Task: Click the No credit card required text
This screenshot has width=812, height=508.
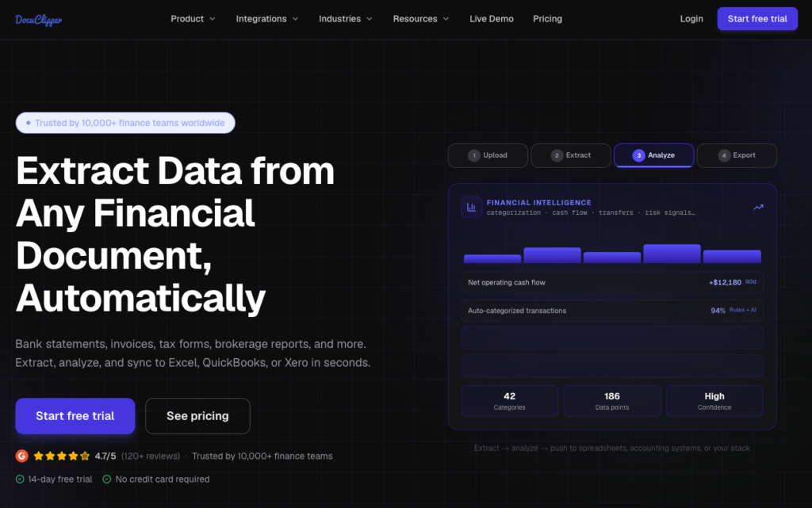Action: click(163, 479)
